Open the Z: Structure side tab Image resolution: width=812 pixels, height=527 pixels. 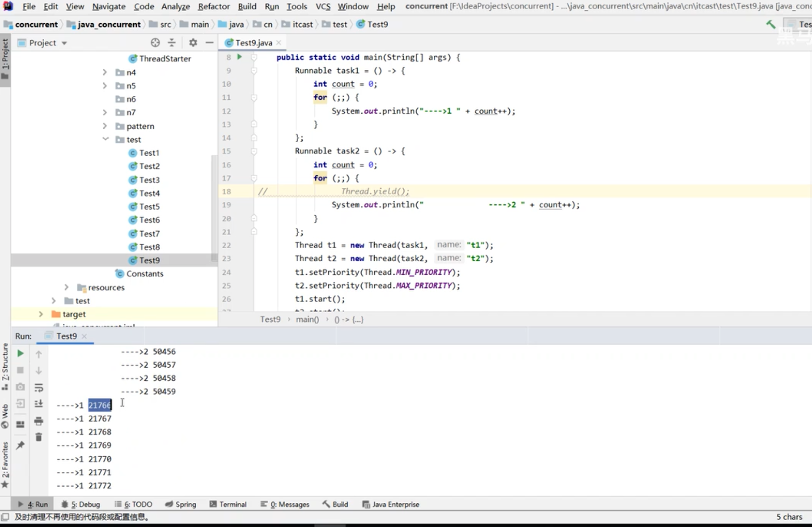5,366
